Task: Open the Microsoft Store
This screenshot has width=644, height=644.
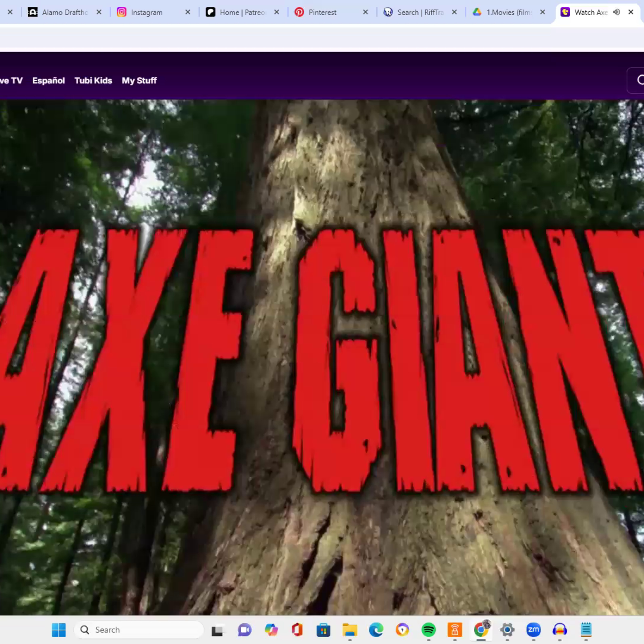Action: point(323,630)
